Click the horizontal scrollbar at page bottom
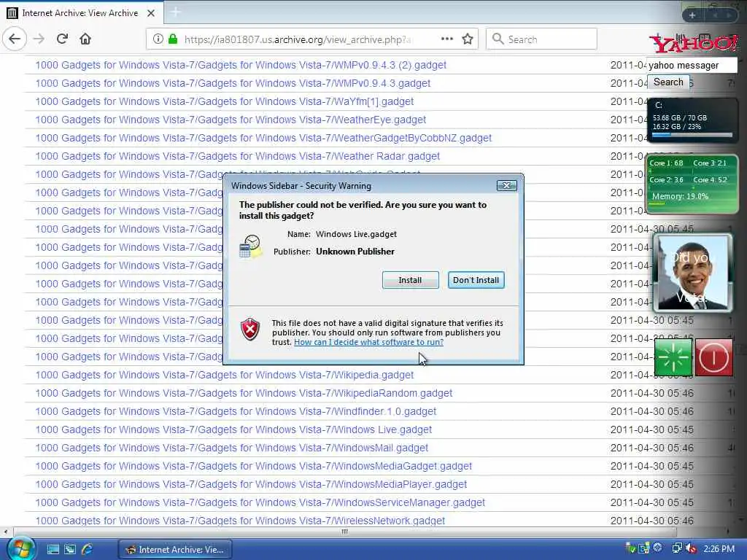Viewport: 747px width, 560px height. pyautogui.click(x=345, y=532)
